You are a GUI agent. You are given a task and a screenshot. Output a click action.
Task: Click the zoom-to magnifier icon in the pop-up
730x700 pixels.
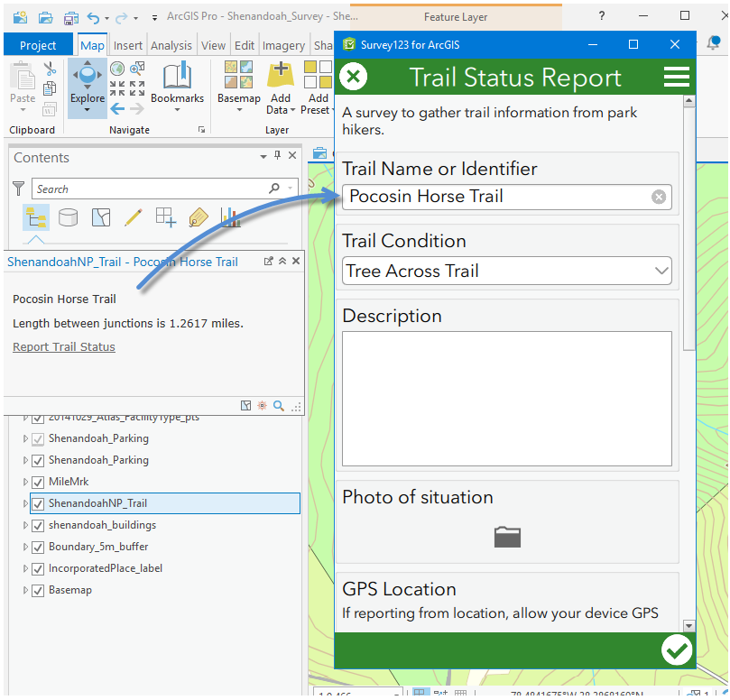click(x=279, y=406)
